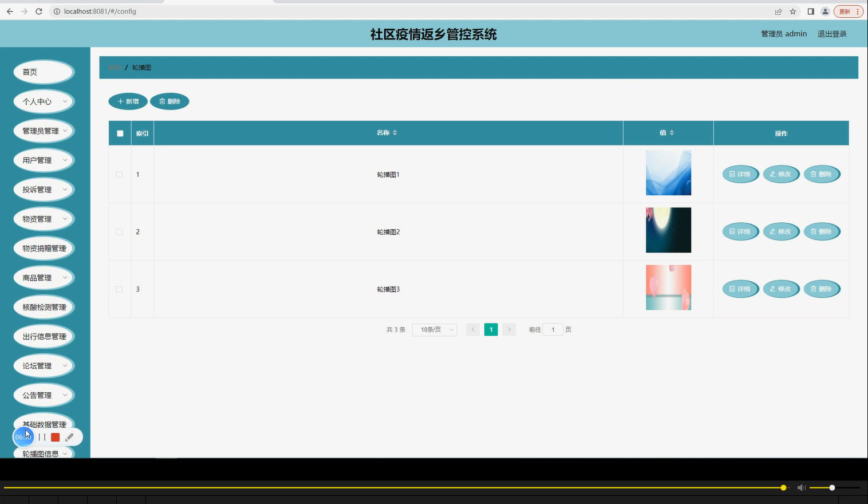Open 公告管理 from the sidebar
Screen dimensions: 868x504
click(x=44, y=395)
